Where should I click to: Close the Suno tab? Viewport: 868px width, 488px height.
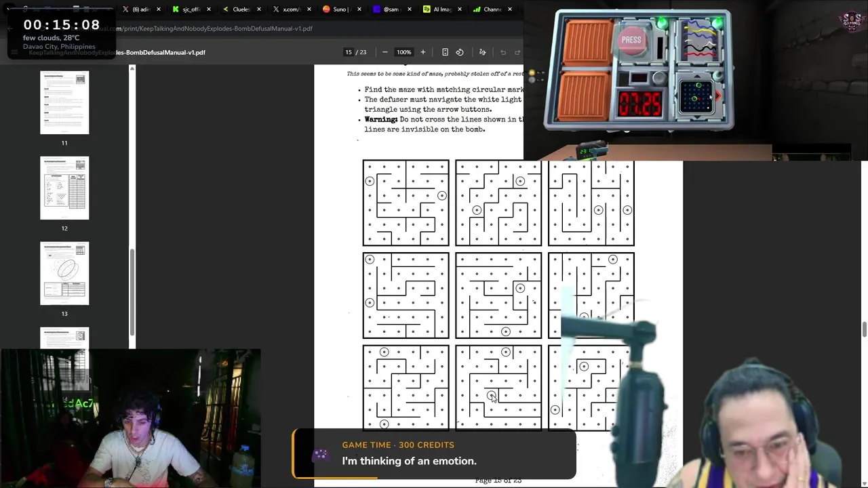359,9
